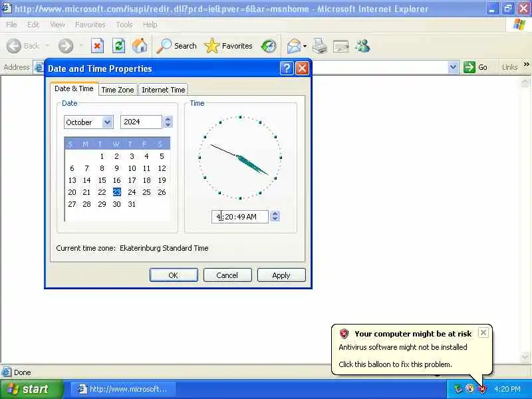Open the Help menu
The height and width of the screenshot is (399, 532).
click(x=150, y=25)
